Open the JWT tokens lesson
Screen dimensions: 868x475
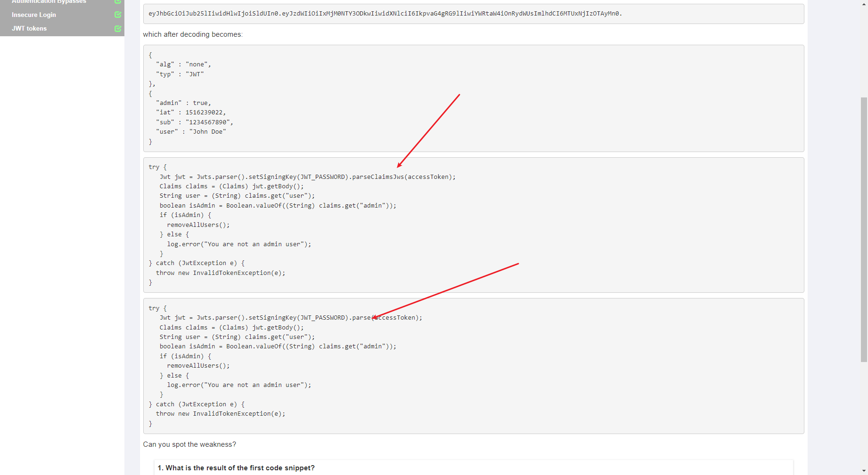pos(29,28)
